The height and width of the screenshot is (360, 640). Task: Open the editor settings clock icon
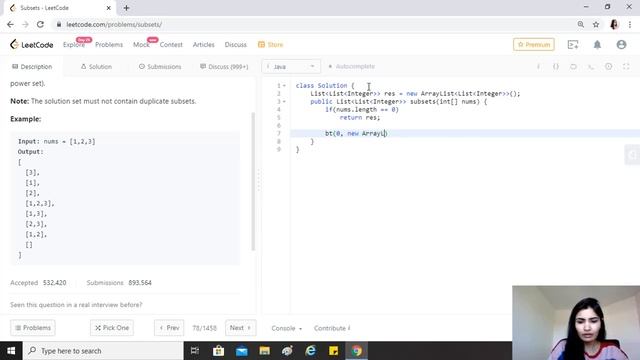[x=609, y=67]
